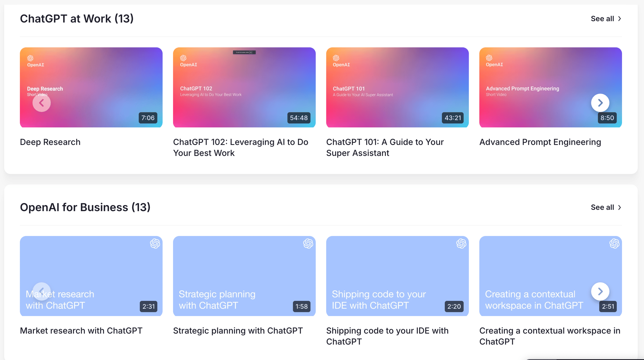Click OpenAI logo on ChatGPT 102 thumbnail
Screen dimensions: 644x360
click(x=188, y=61)
